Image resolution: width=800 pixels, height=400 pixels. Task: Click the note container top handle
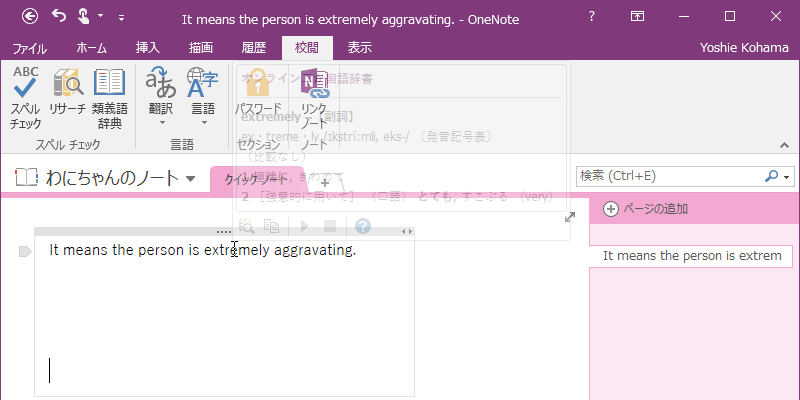coord(223,232)
